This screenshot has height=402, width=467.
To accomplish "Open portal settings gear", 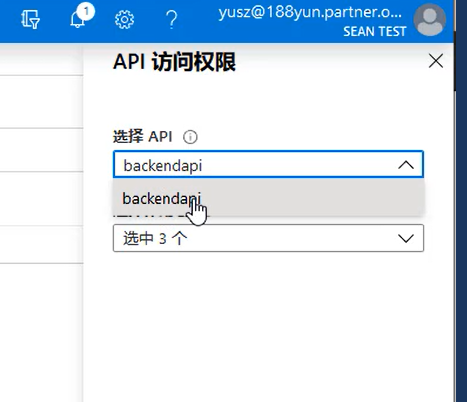I will 124,20.
